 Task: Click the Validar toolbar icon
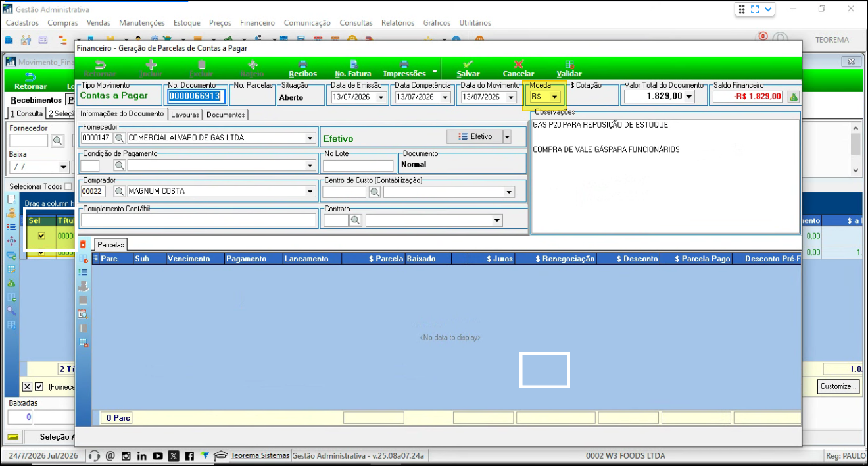[x=569, y=65]
